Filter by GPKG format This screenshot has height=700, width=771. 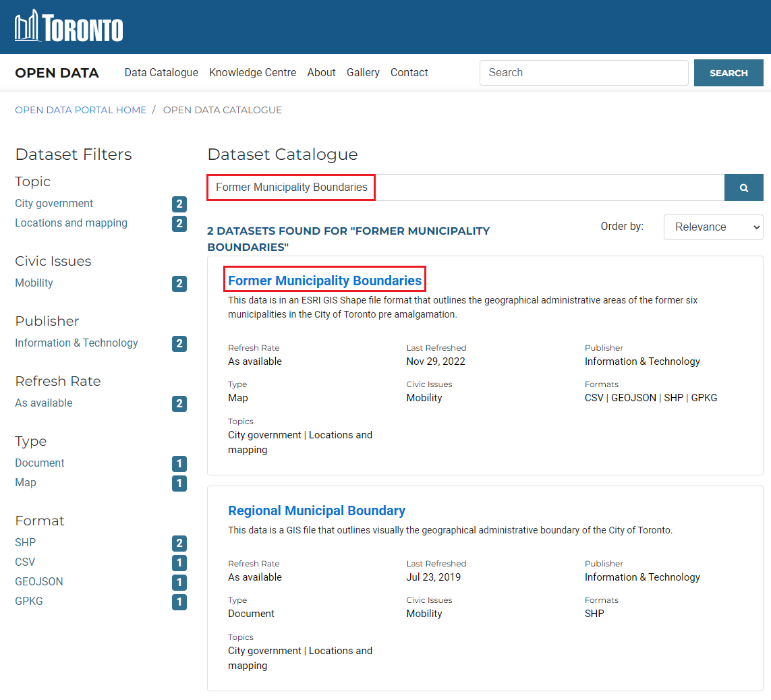29,602
